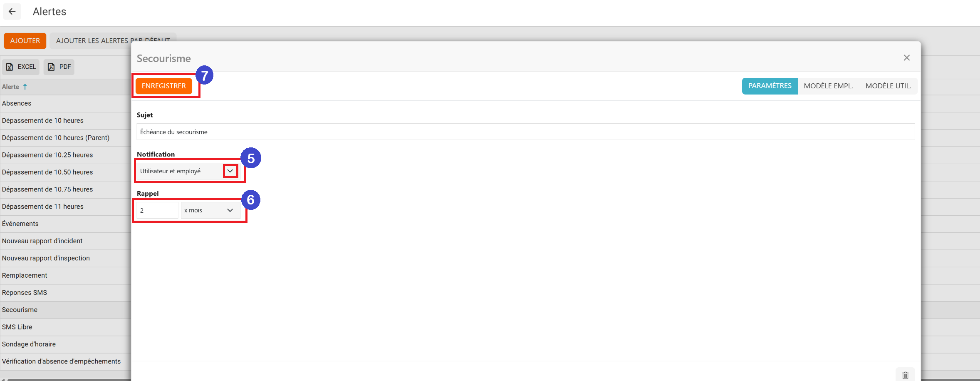980x381 pixels.
Task: Switch to the Modèle Empl. tab
Action: tap(828, 86)
